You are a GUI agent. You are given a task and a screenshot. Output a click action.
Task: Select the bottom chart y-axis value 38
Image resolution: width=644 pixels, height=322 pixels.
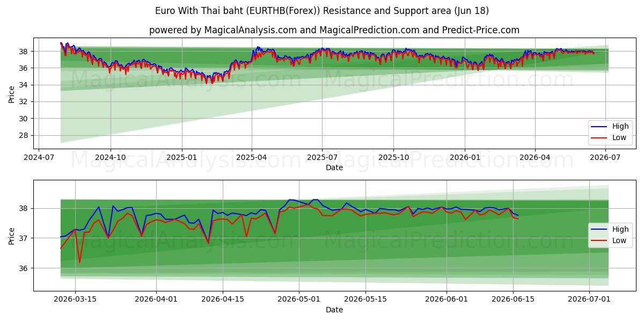click(25, 208)
